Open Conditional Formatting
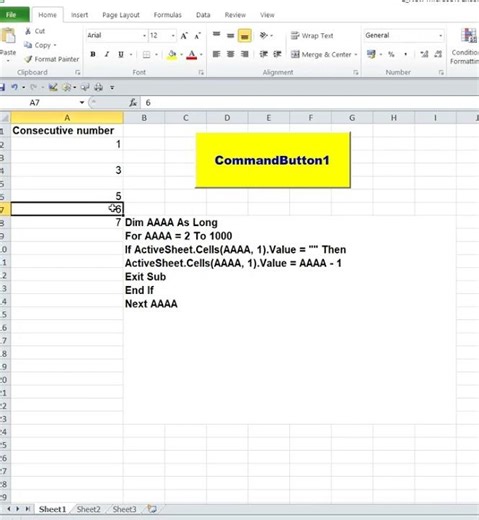This screenshot has width=479, height=520. coord(465,47)
